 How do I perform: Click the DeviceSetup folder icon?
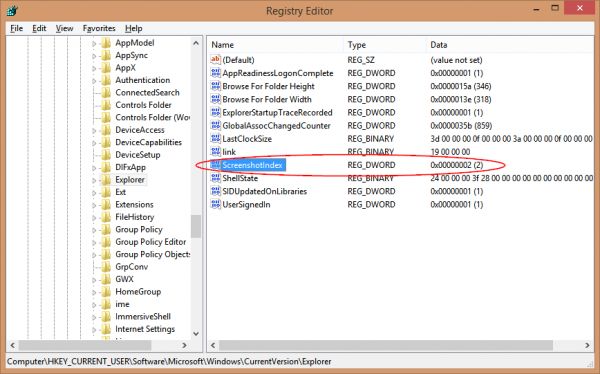(106, 155)
